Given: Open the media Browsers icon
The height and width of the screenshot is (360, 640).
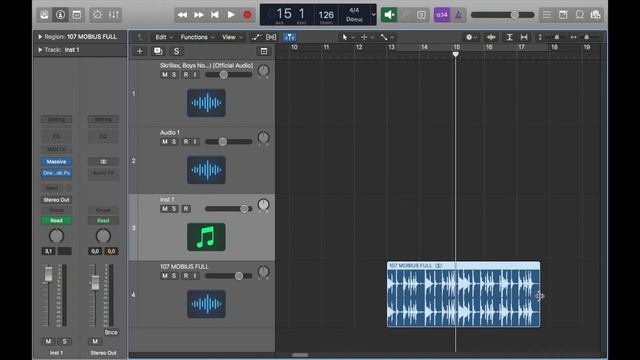Looking at the screenshot, I should [x=596, y=15].
